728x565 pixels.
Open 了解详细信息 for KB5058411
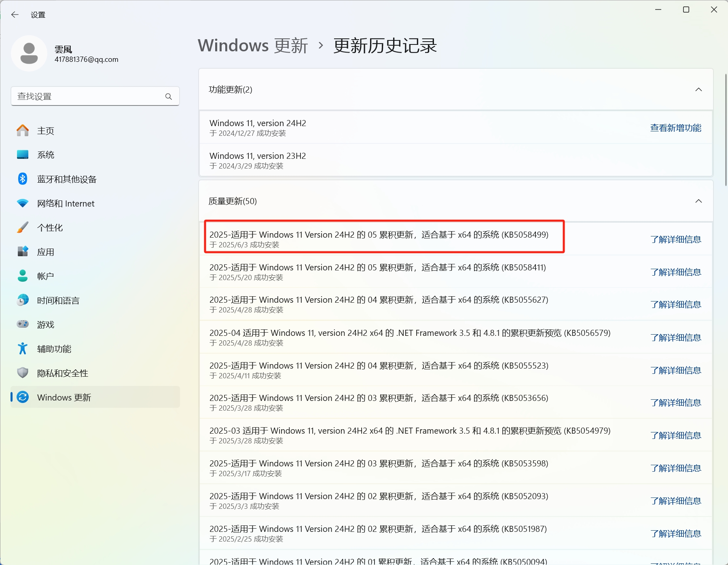tap(675, 272)
